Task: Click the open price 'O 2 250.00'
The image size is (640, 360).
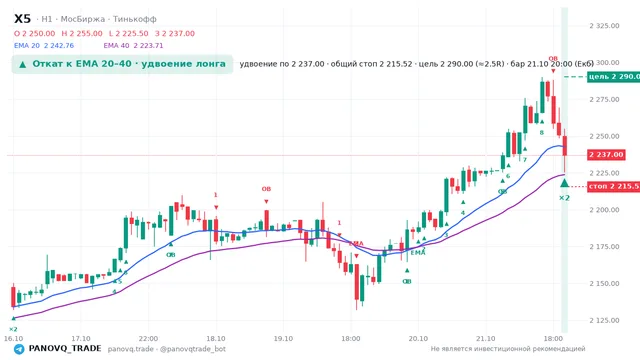Action: coord(34,33)
